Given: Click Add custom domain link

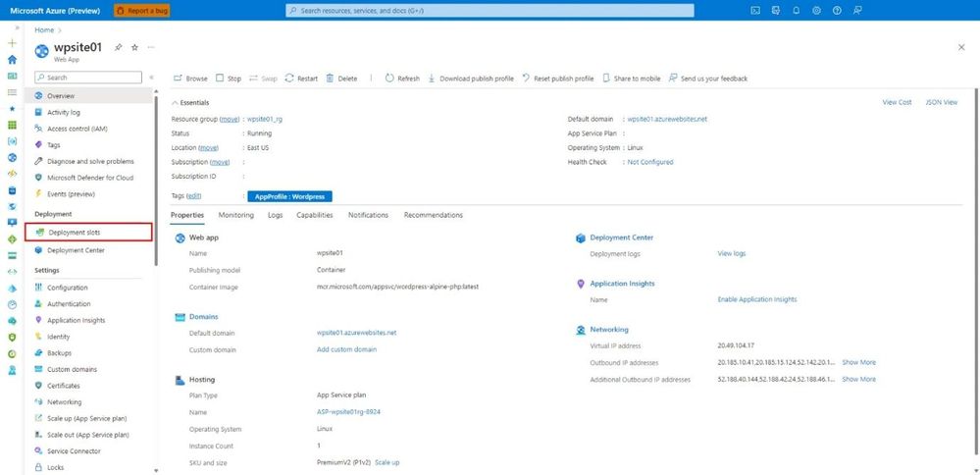Looking at the screenshot, I should [347, 350].
